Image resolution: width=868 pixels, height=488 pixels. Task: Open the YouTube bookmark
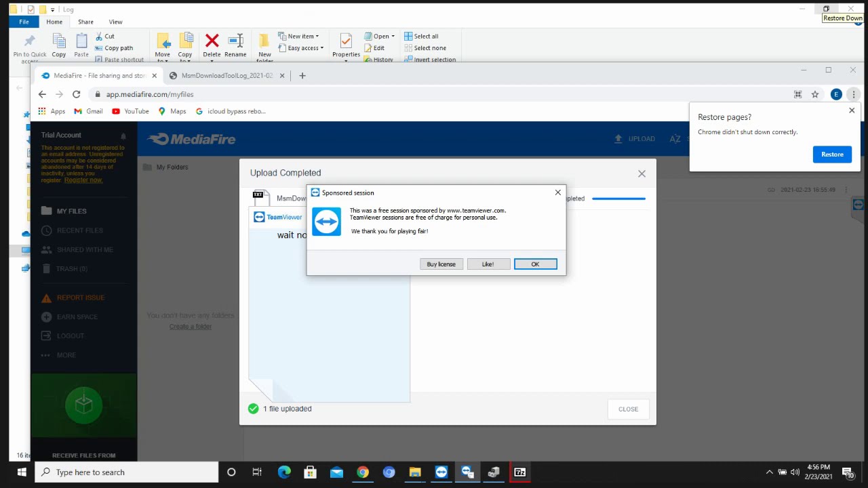(x=130, y=111)
